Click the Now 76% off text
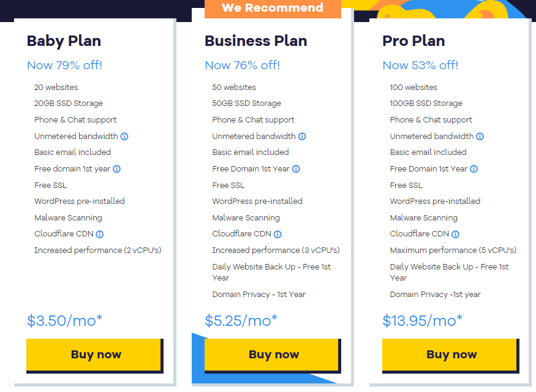 (x=242, y=66)
